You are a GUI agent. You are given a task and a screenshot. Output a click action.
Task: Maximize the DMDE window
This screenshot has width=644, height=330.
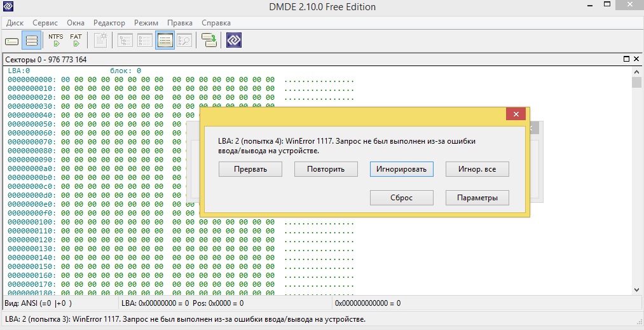pos(607,4)
